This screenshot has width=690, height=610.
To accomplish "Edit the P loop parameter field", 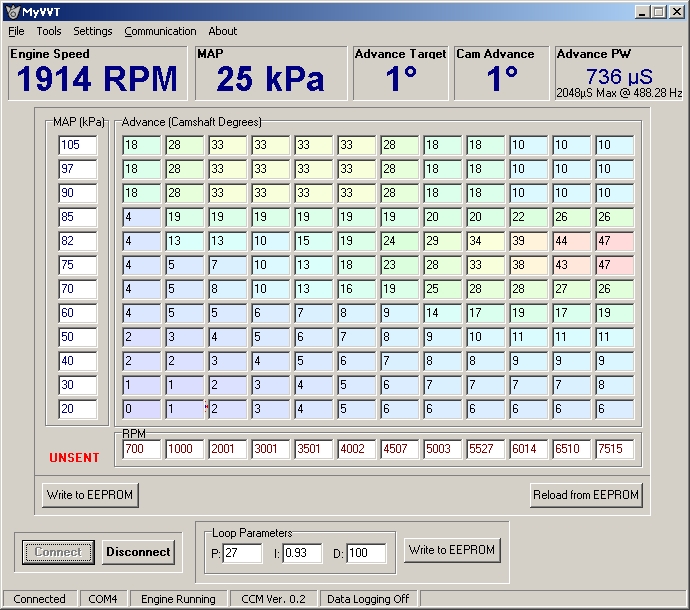I will [x=242, y=553].
